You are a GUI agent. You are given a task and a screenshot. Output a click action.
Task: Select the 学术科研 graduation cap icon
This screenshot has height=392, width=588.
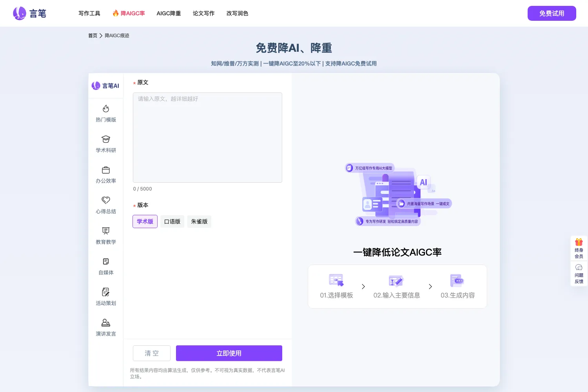tap(106, 139)
